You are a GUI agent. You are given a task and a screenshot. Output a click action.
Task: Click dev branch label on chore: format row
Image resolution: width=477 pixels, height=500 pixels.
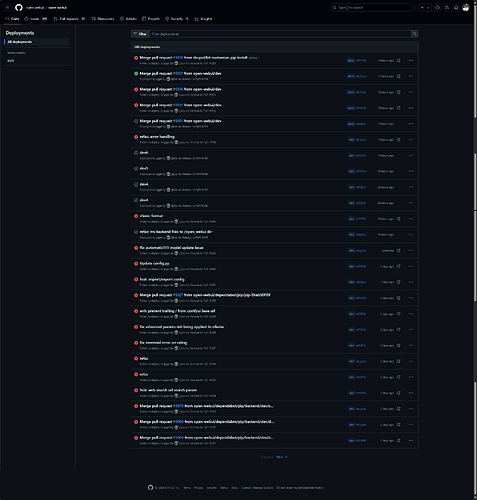click(x=352, y=219)
